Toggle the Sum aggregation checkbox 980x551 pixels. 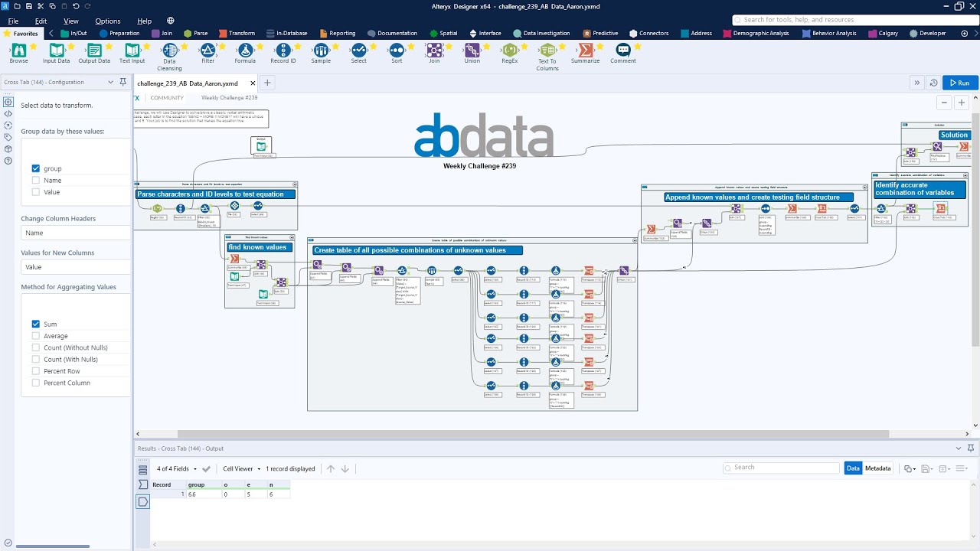(x=35, y=324)
